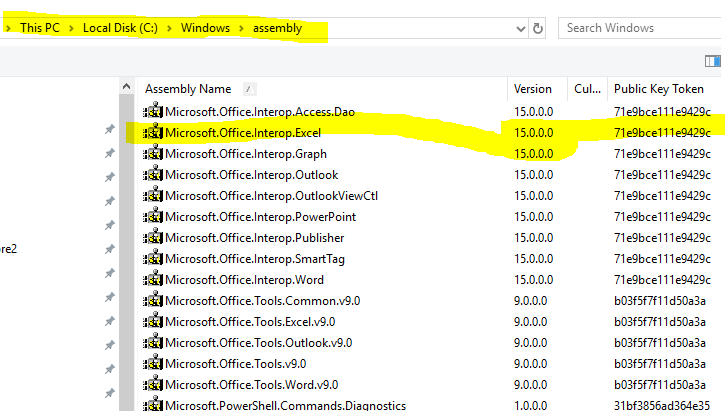Click version 1.0.0.0 of PowerShell.Commands.Diagnostics

[530, 406]
